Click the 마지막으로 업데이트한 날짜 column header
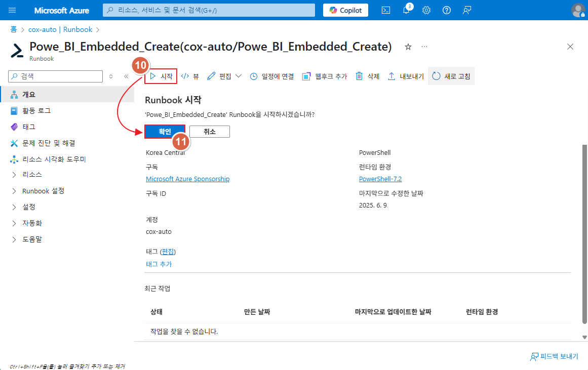Image resolution: width=588 pixels, height=370 pixels. click(x=393, y=311)
